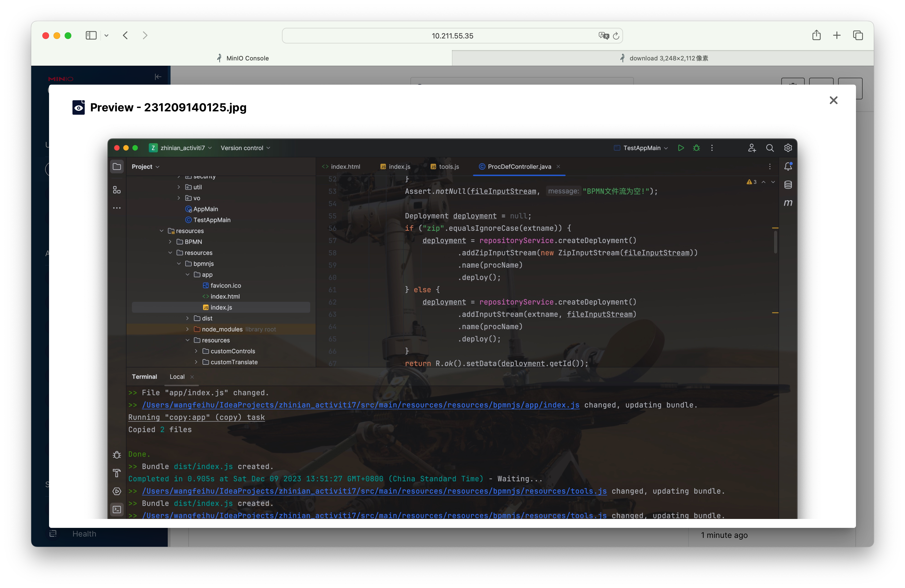Select the AppMain class in the tree
This screenshot has height=588, width=905.
tap(201, 209)
